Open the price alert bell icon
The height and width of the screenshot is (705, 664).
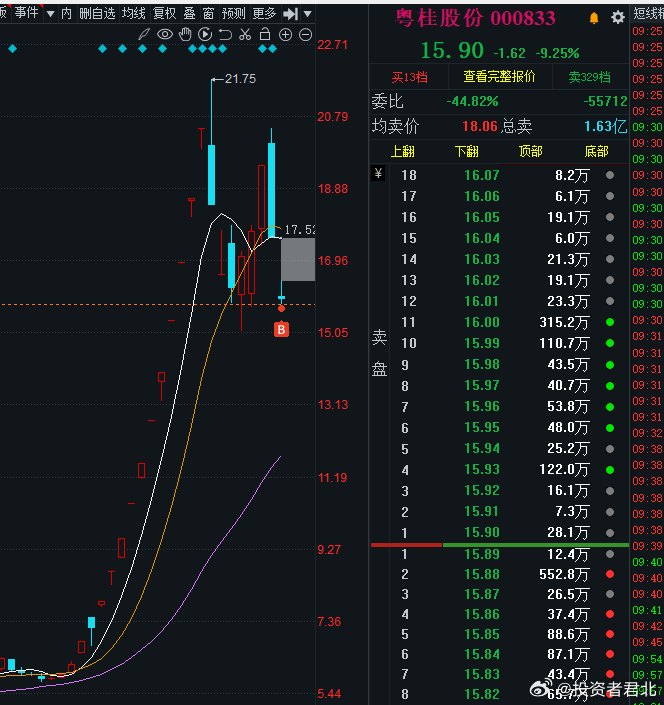[x=594, y=18]
